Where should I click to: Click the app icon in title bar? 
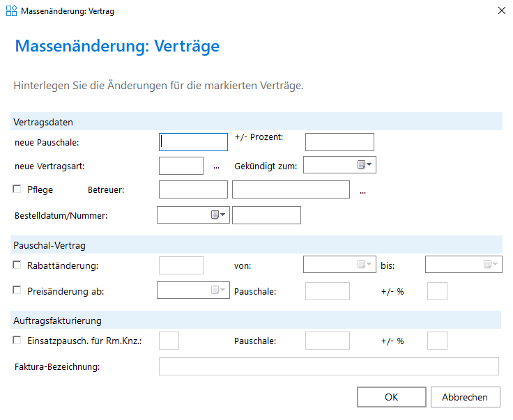(11, 10)
